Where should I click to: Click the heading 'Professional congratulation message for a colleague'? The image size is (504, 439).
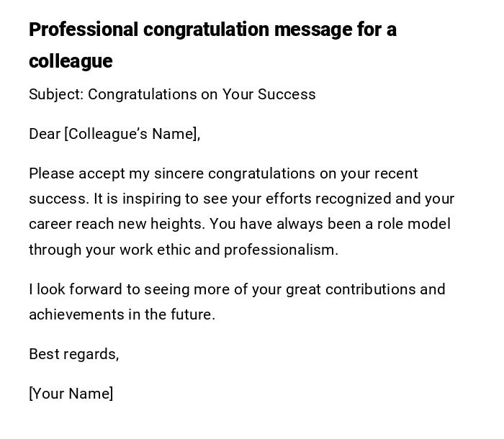click(x=212, y=30)
